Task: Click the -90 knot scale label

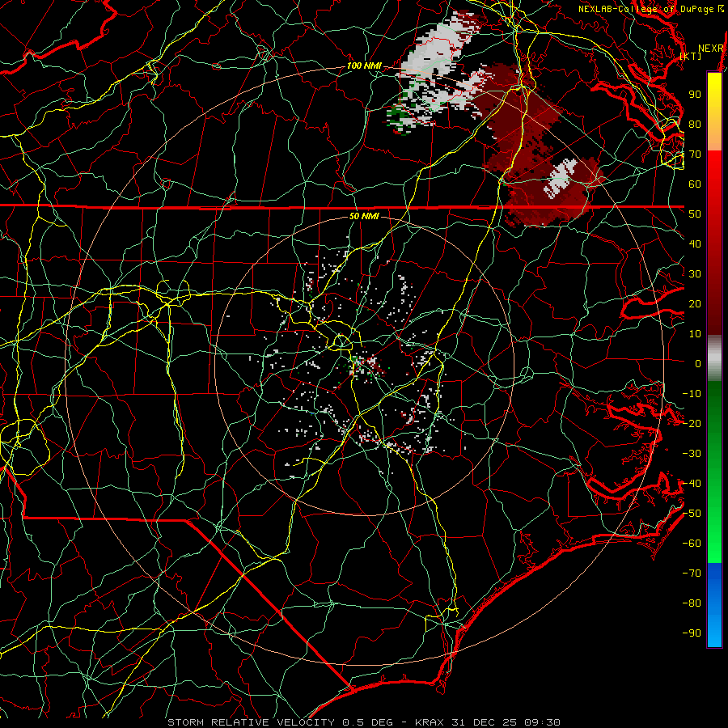Action: tap(692, 633)
